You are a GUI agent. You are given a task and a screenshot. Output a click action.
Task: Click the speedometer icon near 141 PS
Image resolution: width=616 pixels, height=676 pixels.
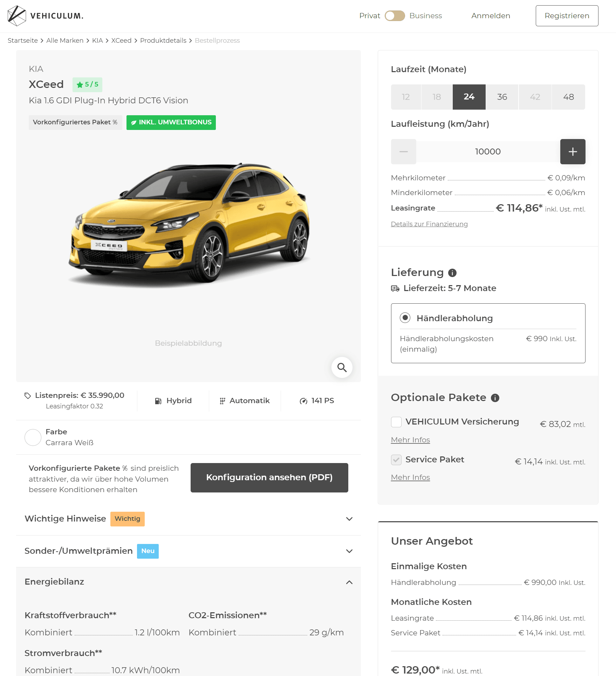coord(303,401)
